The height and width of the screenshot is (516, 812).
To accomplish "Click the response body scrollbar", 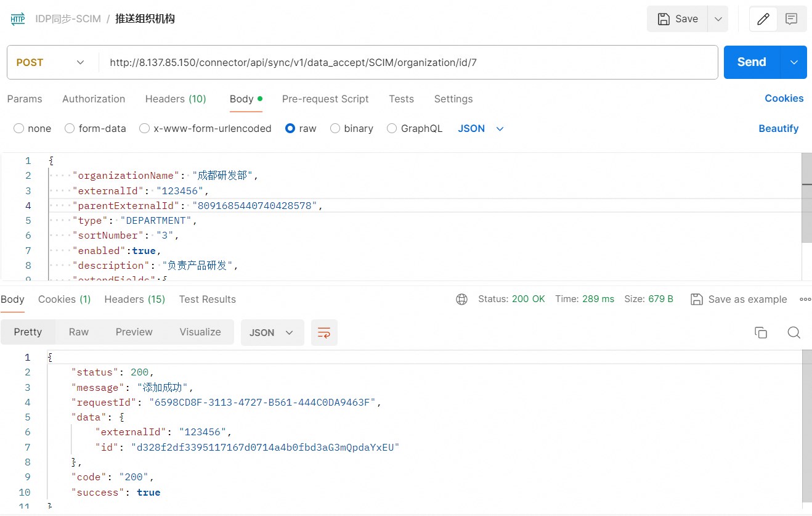I will 807,425.
